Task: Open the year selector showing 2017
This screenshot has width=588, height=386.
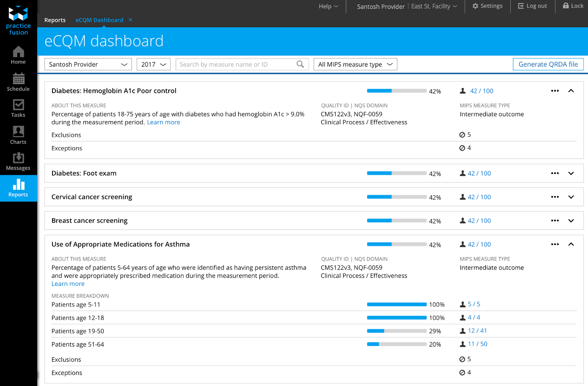Action: click(153, 64)
